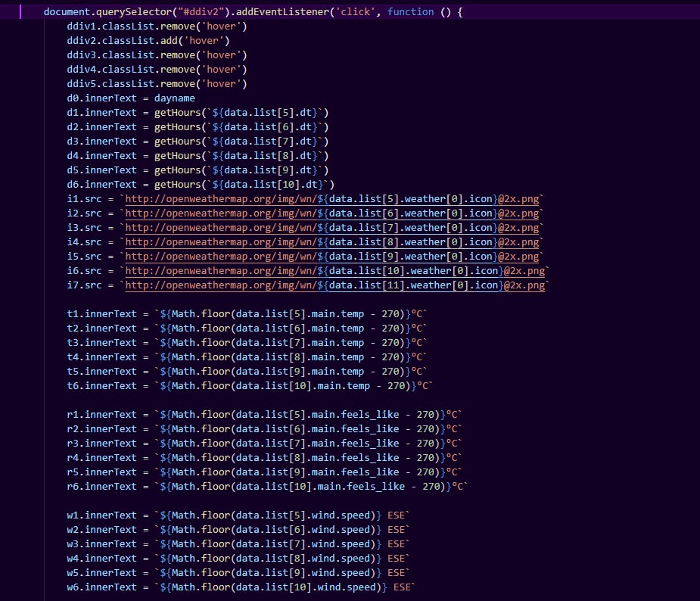The height and width of the screenshot is (601, 700).
Task: Click the d3.innerText getHours line
Action: pyautogui.click(x=198, y=141)
